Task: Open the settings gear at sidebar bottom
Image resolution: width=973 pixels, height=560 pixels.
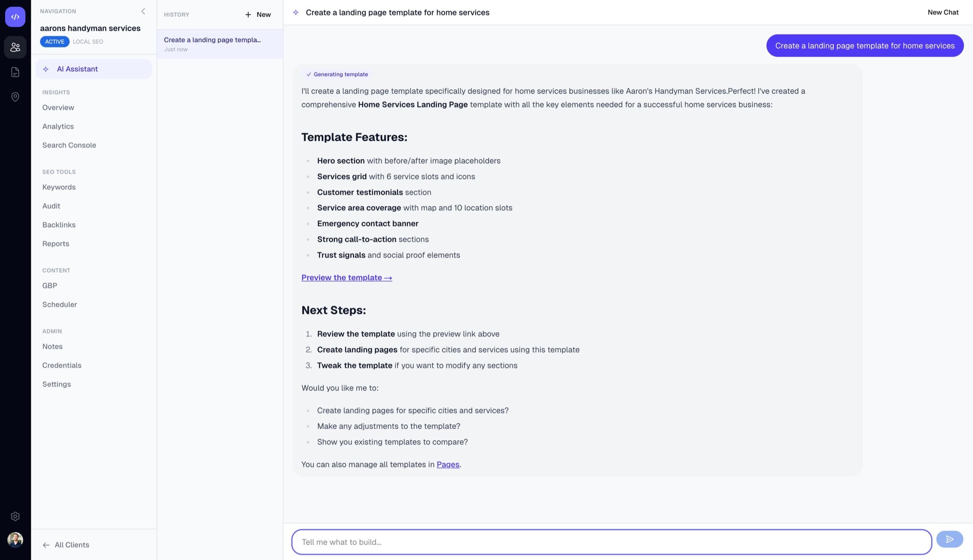Action: (x=15, y=516)
